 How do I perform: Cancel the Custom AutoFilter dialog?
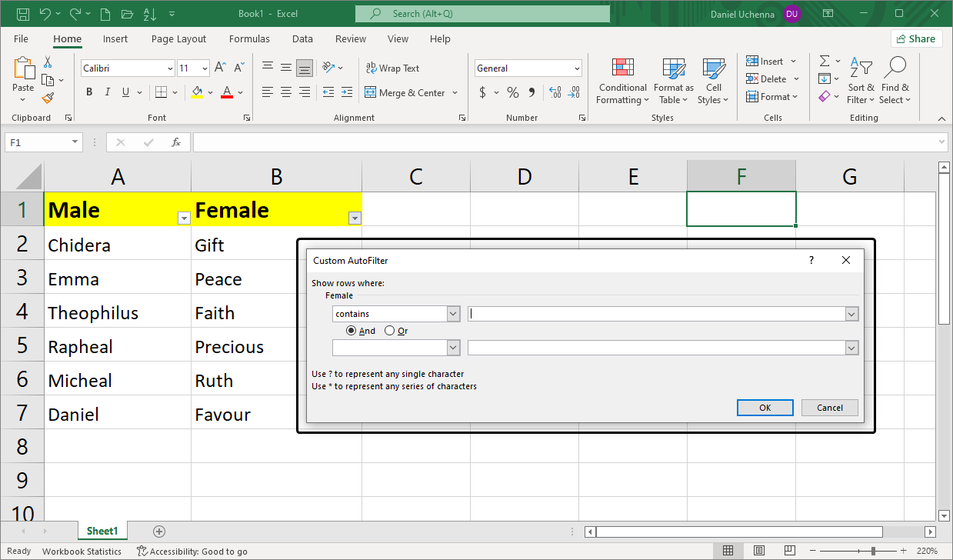(x=829, y=408)
